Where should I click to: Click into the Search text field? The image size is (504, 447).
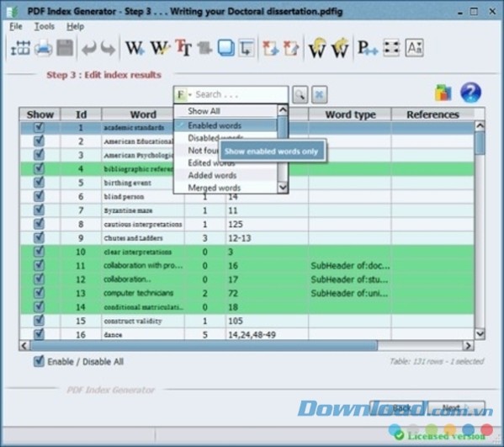pyautogui.click(x=240, y=94)
